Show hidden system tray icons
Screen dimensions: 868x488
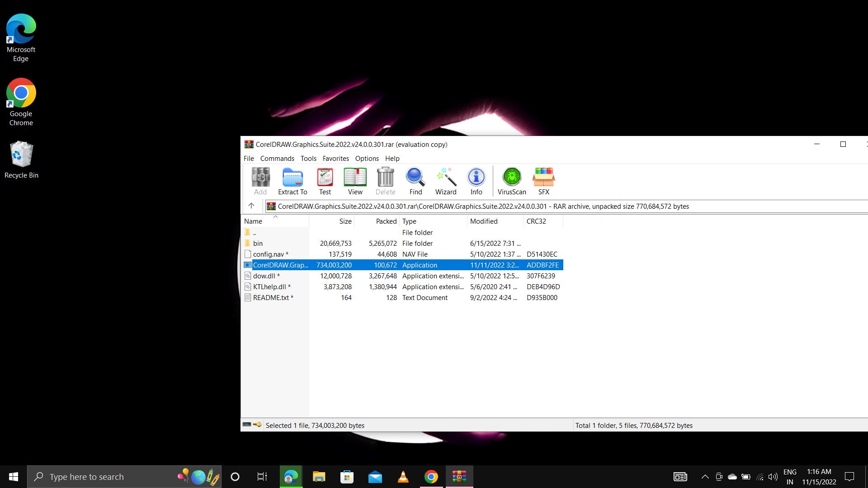point(705,477)
